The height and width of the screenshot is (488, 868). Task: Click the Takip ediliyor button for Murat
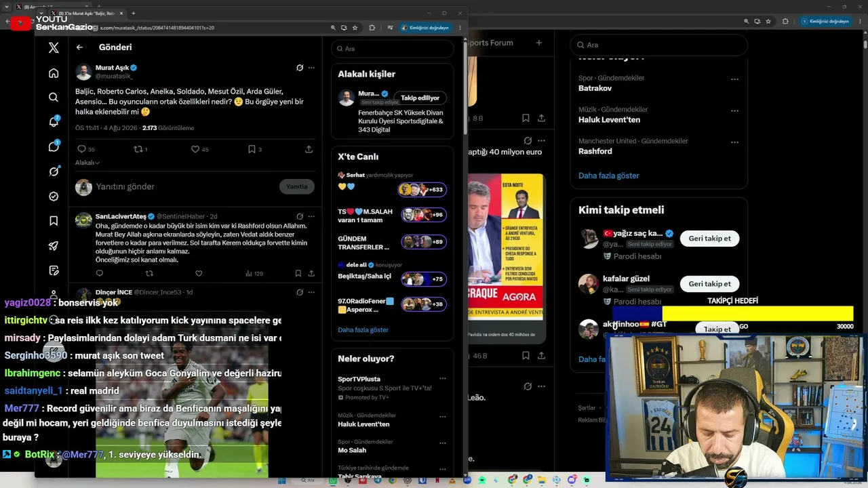[420, 98]
